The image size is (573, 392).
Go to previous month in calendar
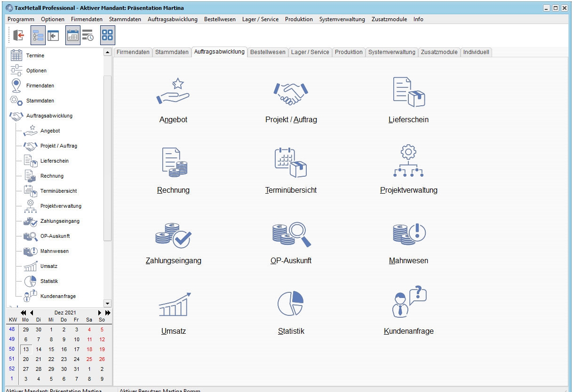pyautogui.click(x=32, y=313)
